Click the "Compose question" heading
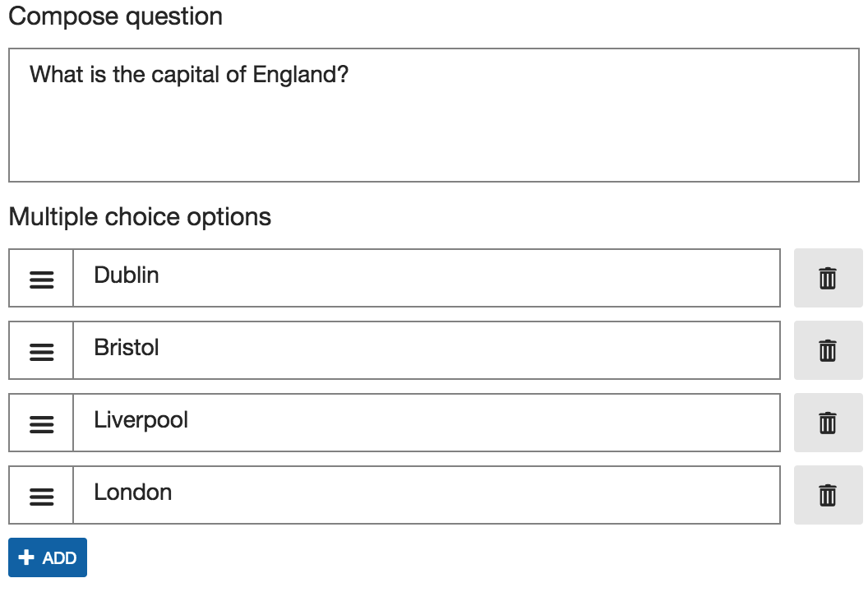Viewport: 868px width, 592px height. click(x=115, y=16)
